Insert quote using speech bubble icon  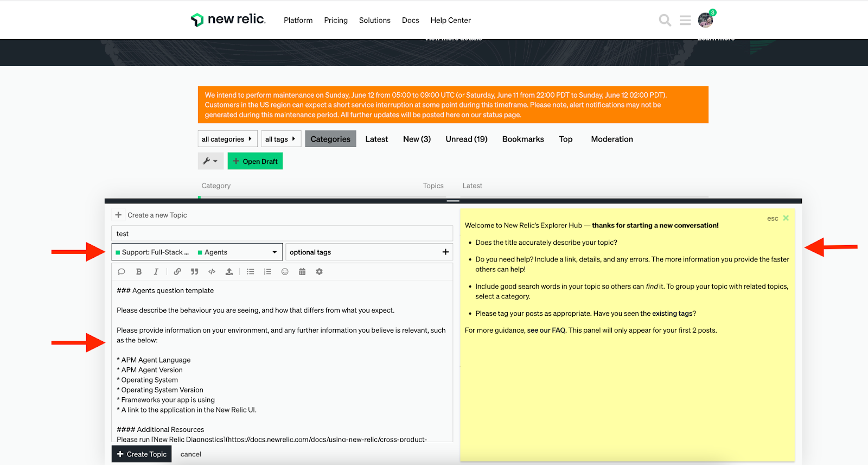[122, 272]
